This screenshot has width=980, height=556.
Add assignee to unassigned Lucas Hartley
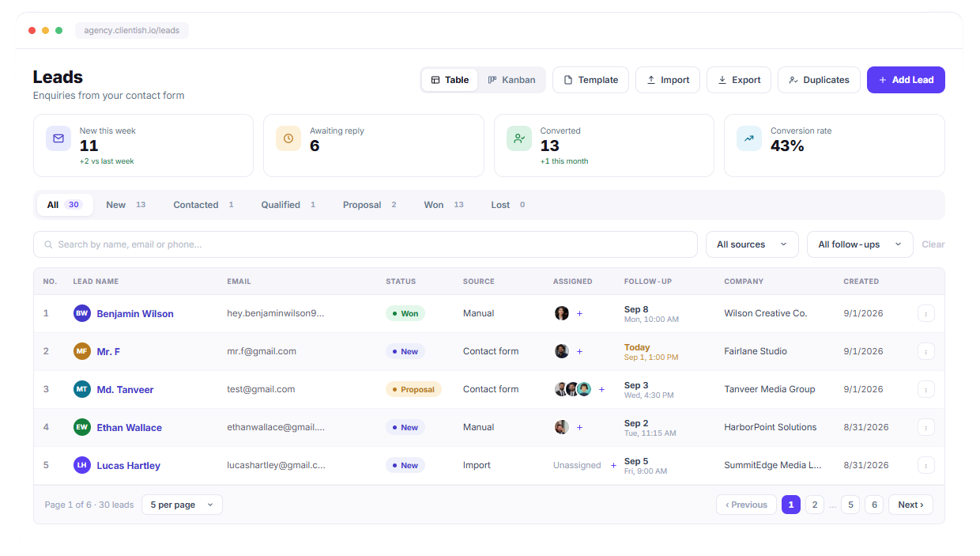click(x=613, y=465)
